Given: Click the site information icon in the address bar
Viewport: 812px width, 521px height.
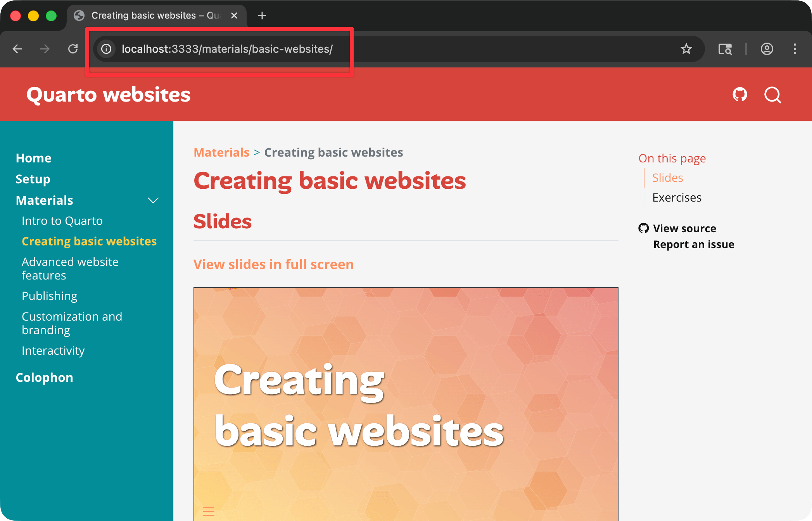Looking at the screenshot, I should 106,49.
